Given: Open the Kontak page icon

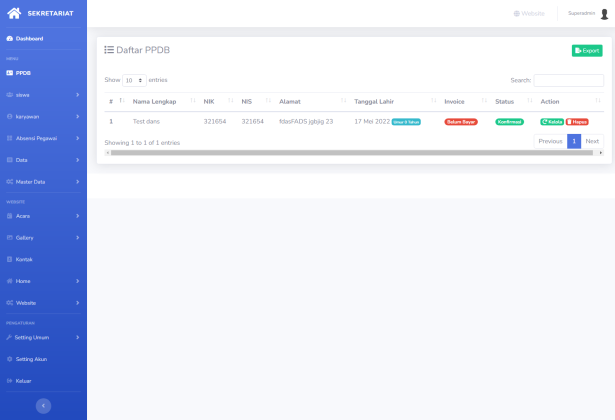Looking at the screenshot, I should click(x=9, y=259).
